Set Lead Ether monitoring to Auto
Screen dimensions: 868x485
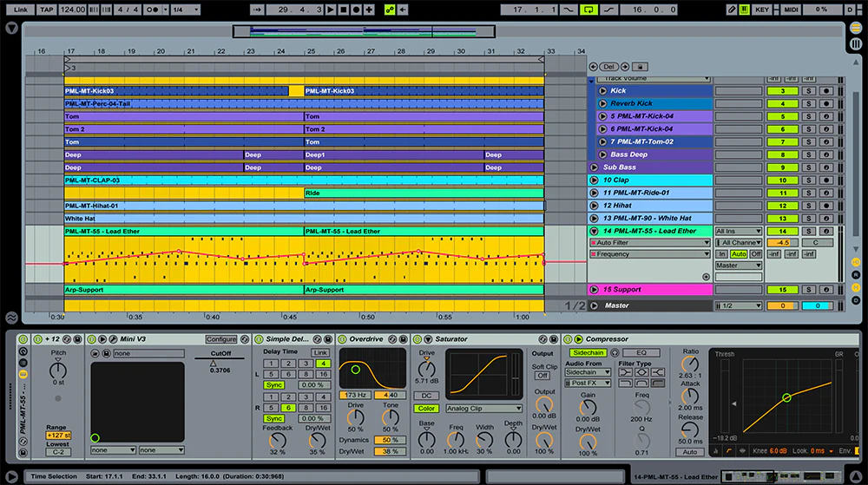(x=738, y=254)
